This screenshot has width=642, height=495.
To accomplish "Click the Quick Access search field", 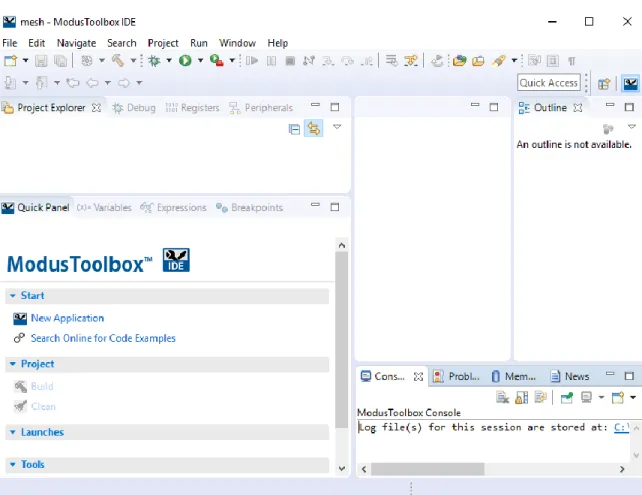I will tap(549, 83).
